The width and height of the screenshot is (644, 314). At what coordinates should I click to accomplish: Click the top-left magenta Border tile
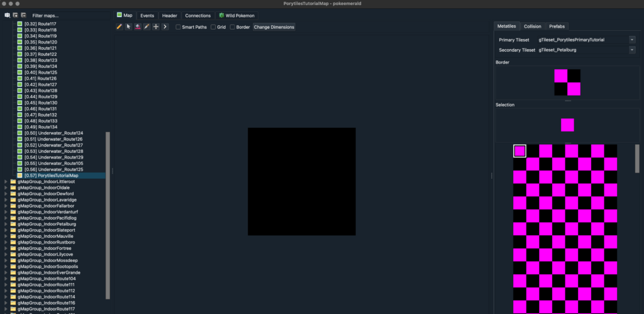coord(560,76)
